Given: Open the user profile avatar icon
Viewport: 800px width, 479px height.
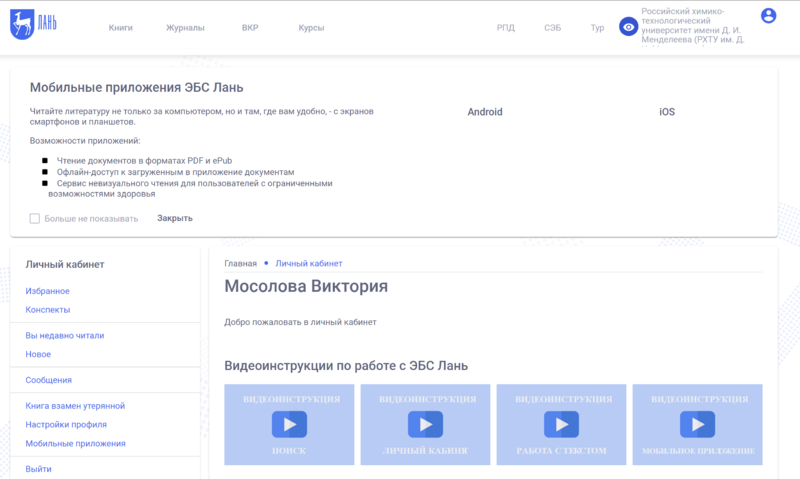Looking at the screenshot, I should point(768,16).
